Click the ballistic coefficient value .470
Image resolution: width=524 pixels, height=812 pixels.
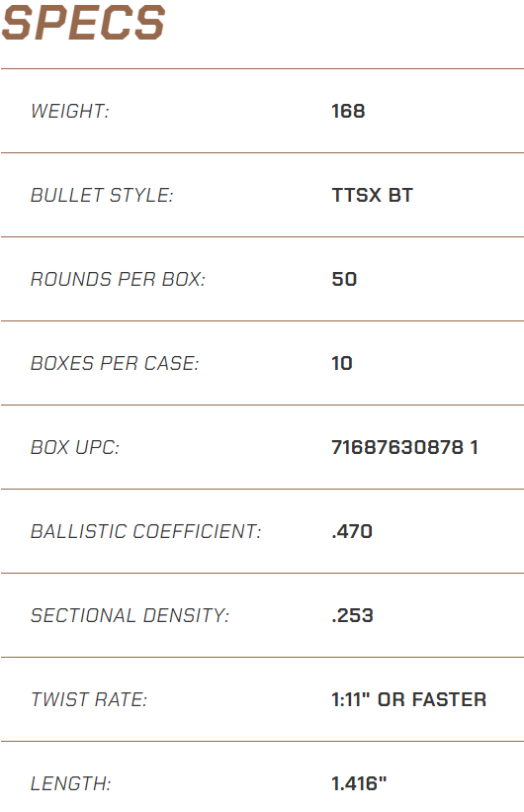(x=352, y=531)
